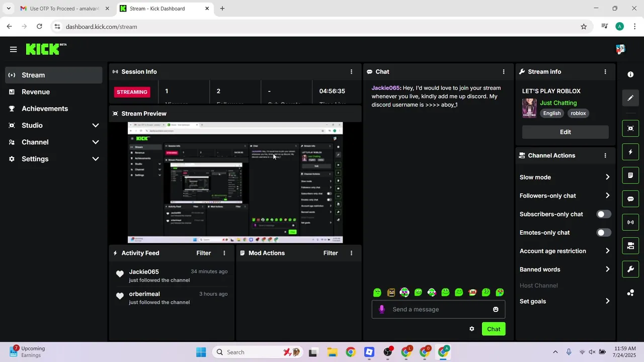Viewport: 644px width, 362px height.
Task: Open OBS Studio from taskbar
Action: pos(388,352)
